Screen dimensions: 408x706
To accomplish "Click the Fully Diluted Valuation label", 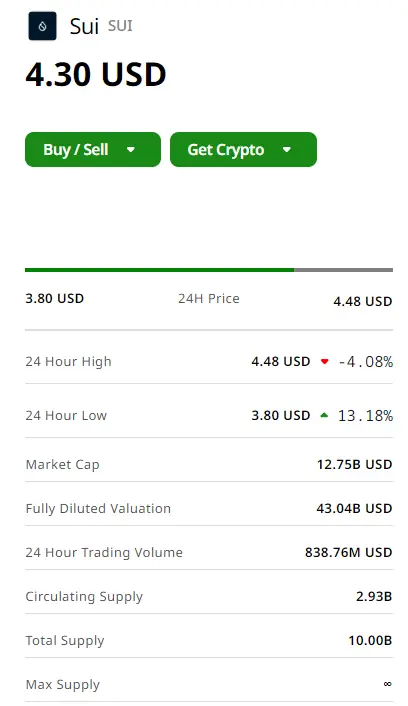I will pyautogui.click(x=98, y=509).
